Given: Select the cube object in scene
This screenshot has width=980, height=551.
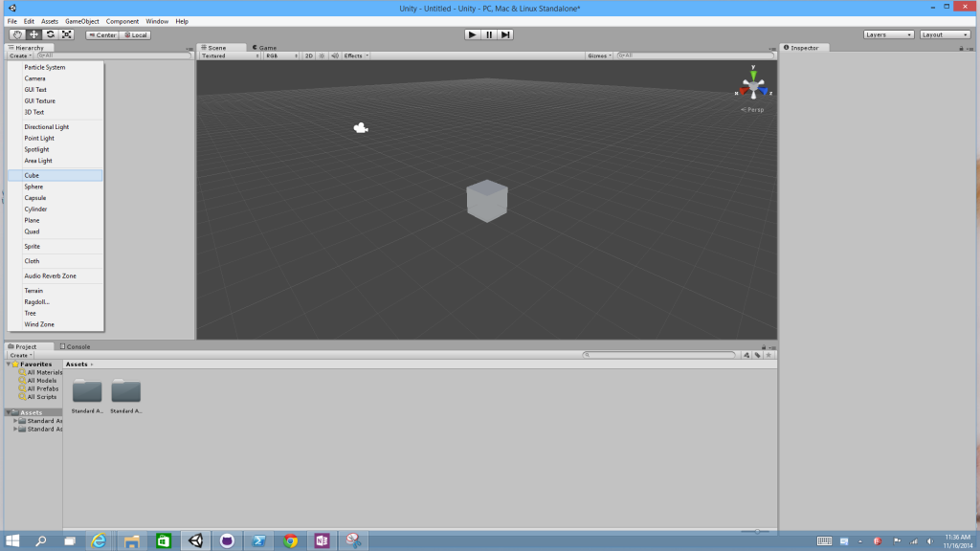Looking at the screenshot, I should click(487, 201).
